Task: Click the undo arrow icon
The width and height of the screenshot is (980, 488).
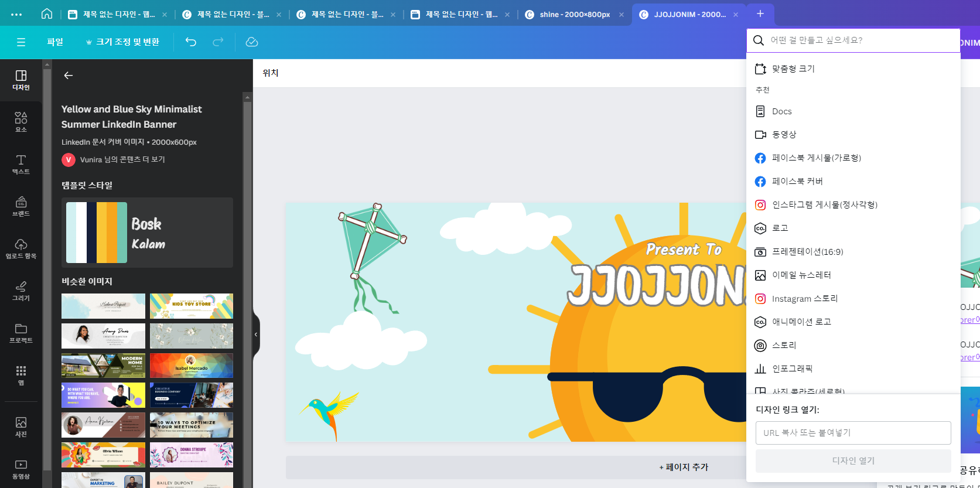Action: [191, 42]
